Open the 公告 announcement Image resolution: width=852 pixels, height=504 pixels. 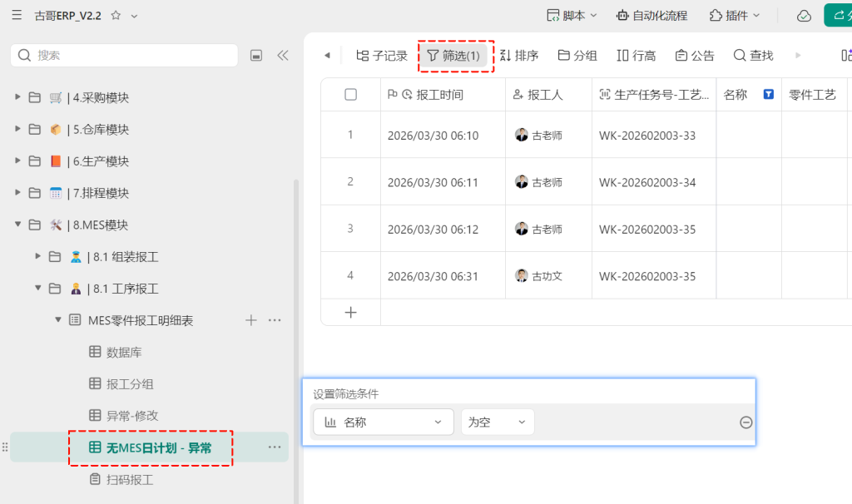pyautogui.click(x=695, y=56)
